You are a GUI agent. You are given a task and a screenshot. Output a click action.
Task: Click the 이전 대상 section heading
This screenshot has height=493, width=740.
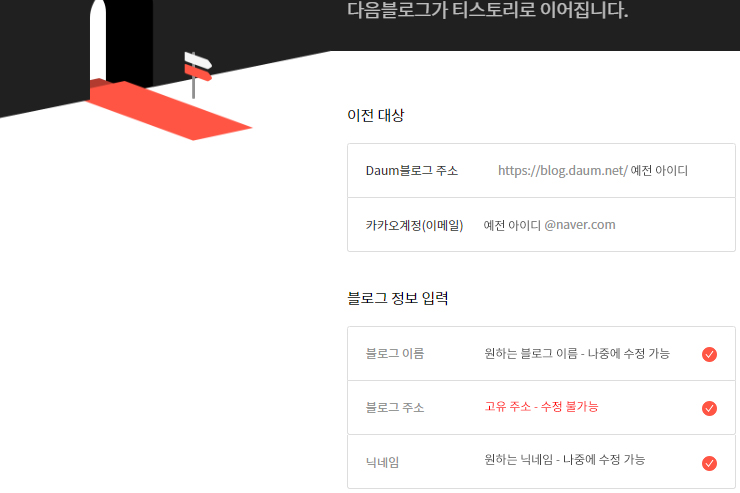click(376, 115)
